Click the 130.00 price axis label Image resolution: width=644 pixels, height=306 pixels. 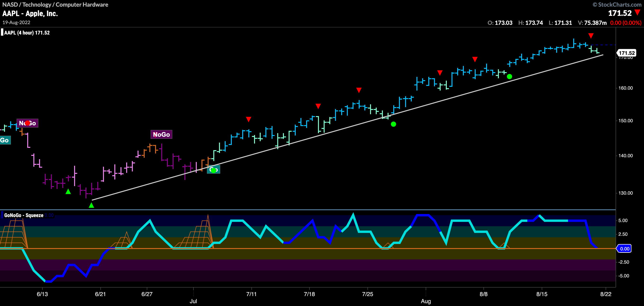pyautogui.click(x=626, y=193)
